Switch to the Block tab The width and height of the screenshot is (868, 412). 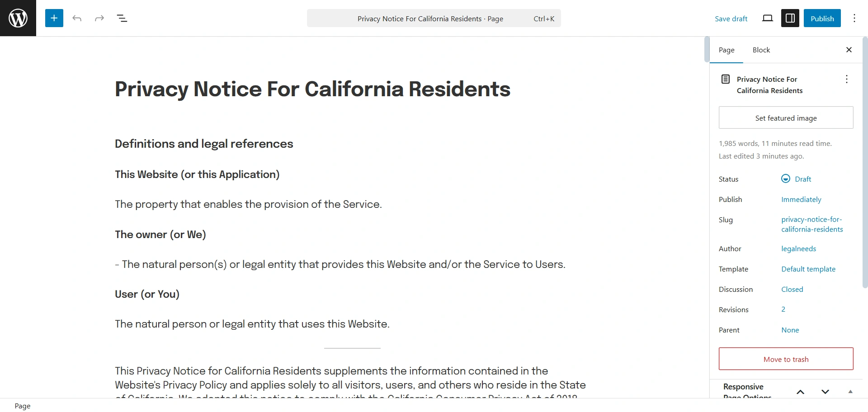point(761,50)
